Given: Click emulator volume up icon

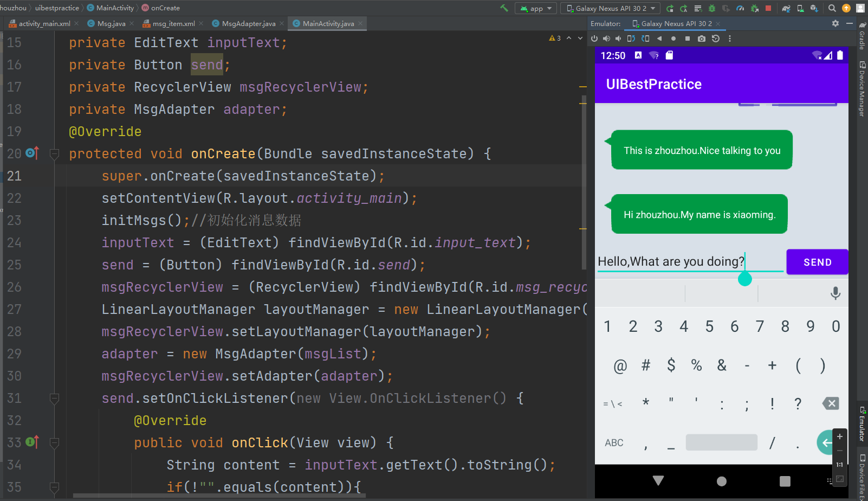Looking at the screenshot, I should pos(606,38).
